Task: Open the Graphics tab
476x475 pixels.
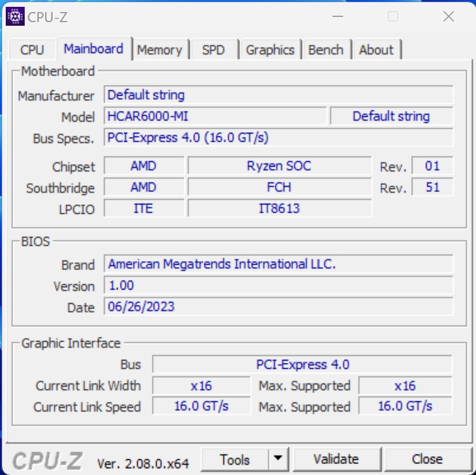Action: click(270, 49)
